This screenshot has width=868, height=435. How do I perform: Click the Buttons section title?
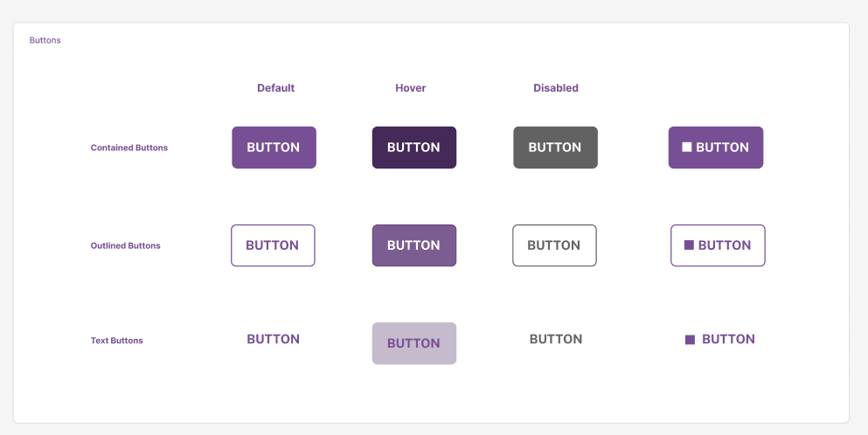pyautogui.click(x=45, y=40)
